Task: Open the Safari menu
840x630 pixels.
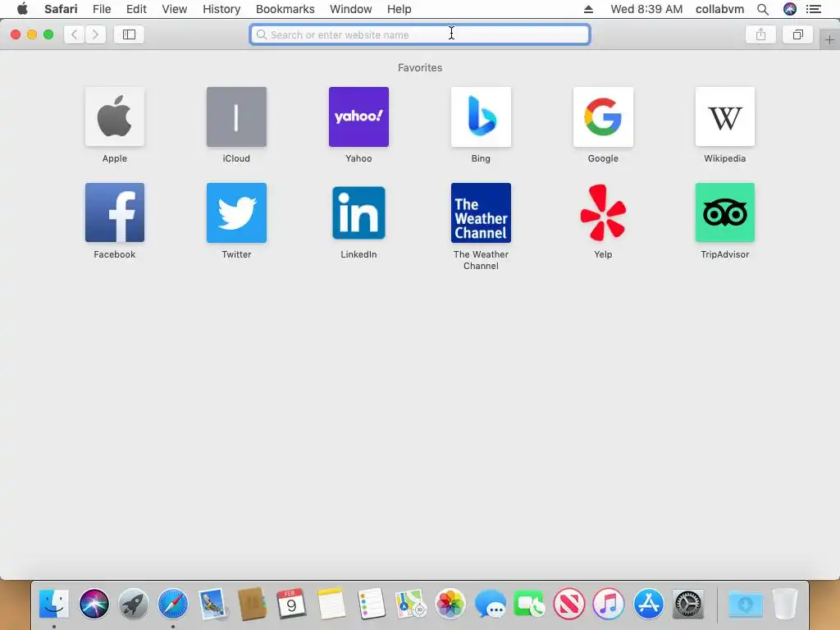Action: [61, 9]
